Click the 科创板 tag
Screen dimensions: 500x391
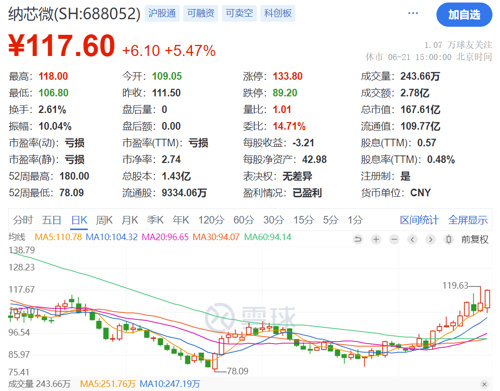[x=278, y=13]
